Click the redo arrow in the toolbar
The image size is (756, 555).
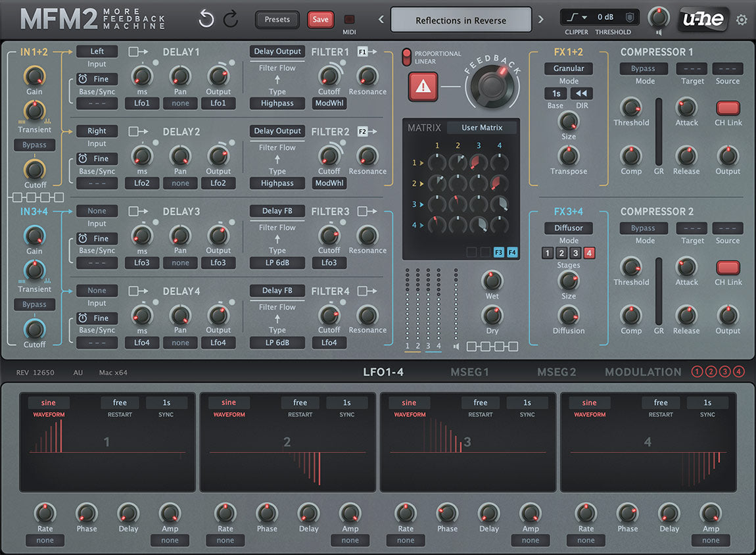tap(231, 19)
